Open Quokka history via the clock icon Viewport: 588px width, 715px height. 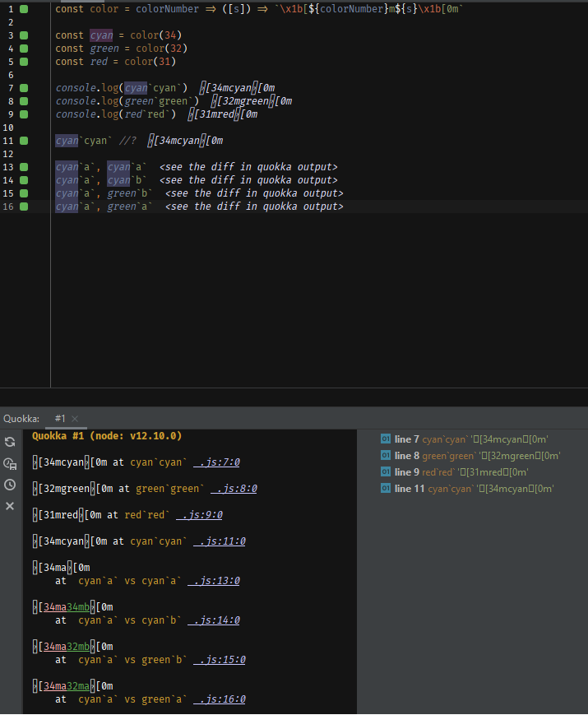11,485
